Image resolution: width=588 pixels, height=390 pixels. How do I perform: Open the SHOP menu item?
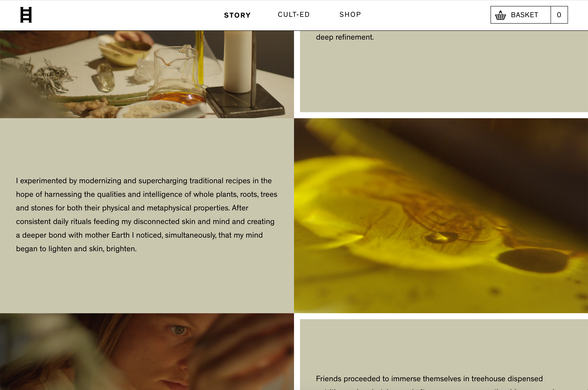(x=350, y=15)
